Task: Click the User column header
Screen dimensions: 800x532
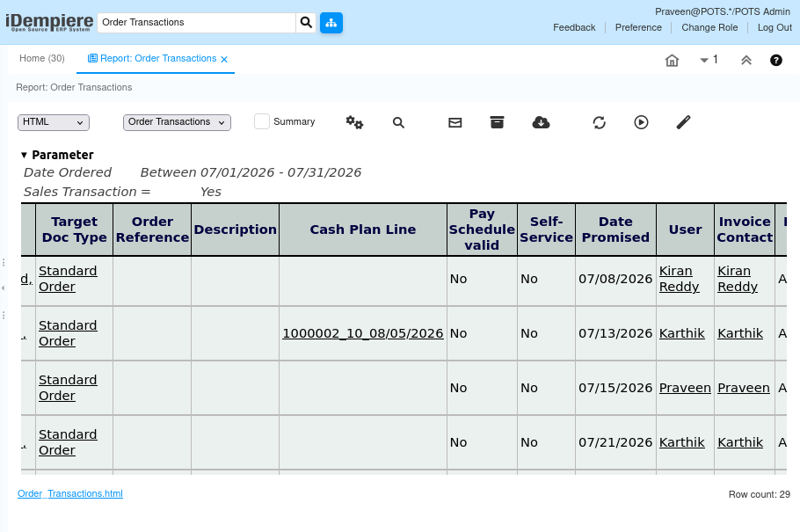Action: click(x=685, y=230)
